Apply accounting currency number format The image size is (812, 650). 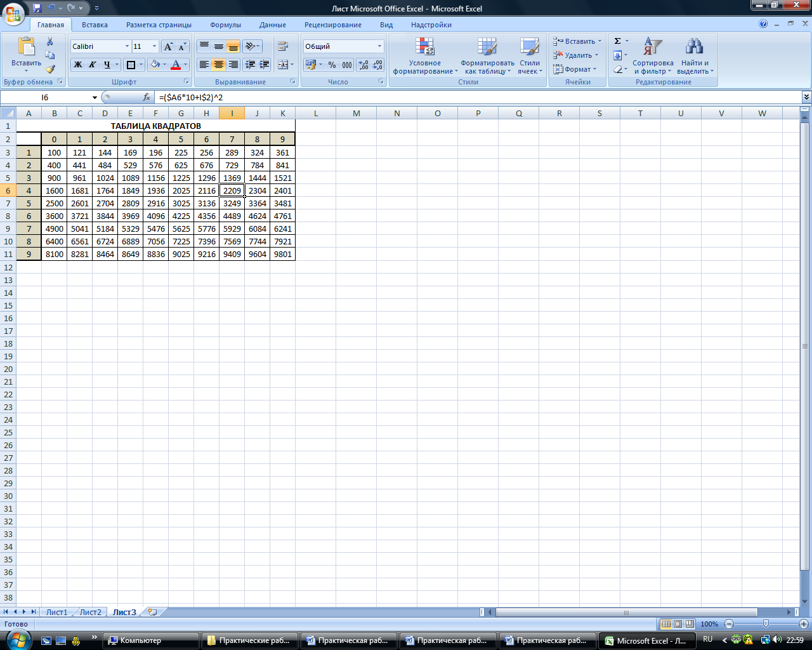point(310,65)
